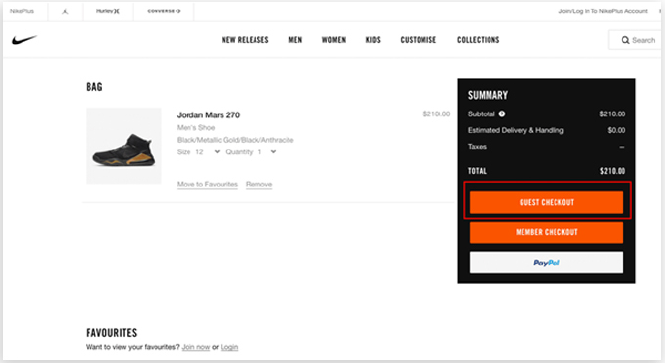The width and height of the screenshot is (665, 363).
Task: Click the Join now link under Favourites
Action: [x=196, y=347]
